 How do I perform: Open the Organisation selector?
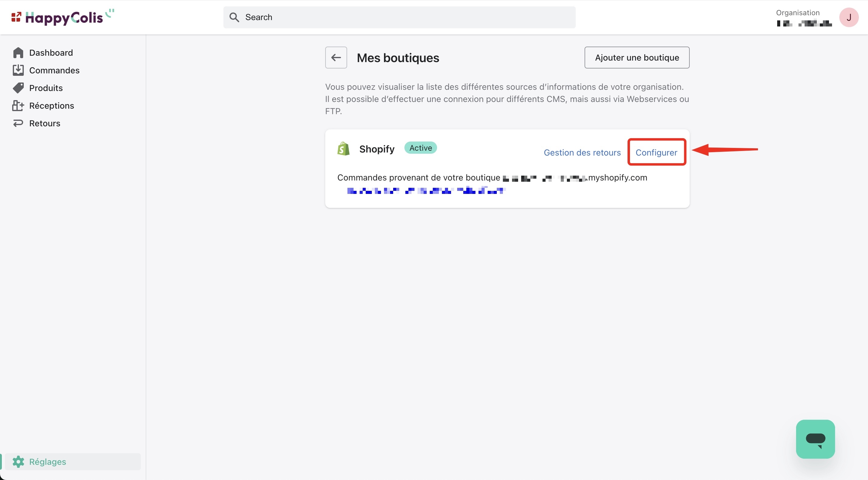point(803,18)
